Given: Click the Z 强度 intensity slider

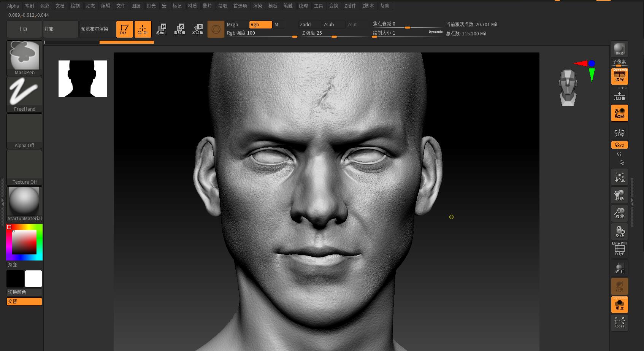Looking at the screenshot, I should point(334,33).
